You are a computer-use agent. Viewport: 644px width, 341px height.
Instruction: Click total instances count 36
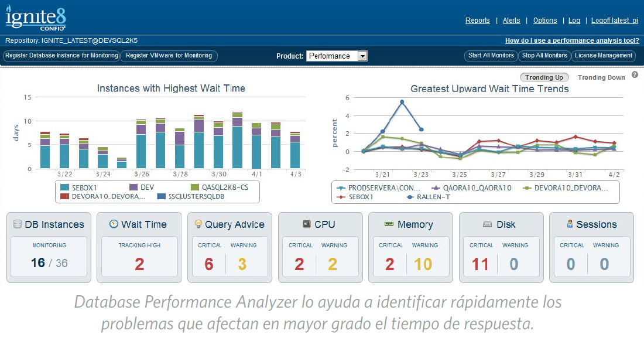coord(61,263)
